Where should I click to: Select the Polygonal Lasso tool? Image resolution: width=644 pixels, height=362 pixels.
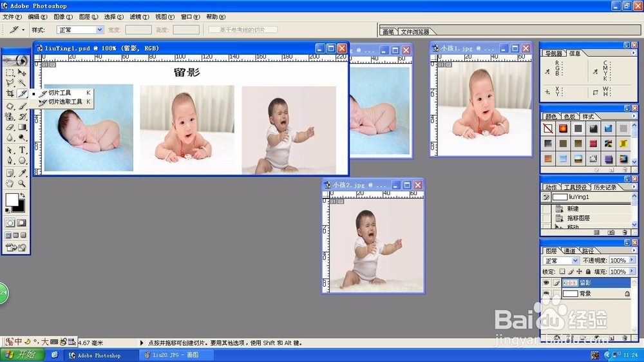(10, 83)
